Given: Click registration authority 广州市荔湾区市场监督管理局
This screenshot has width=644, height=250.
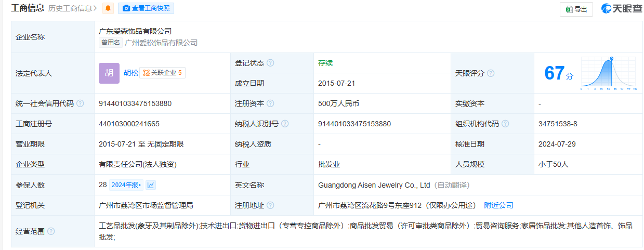Looking at the screenshot, I should pos(146,205).
